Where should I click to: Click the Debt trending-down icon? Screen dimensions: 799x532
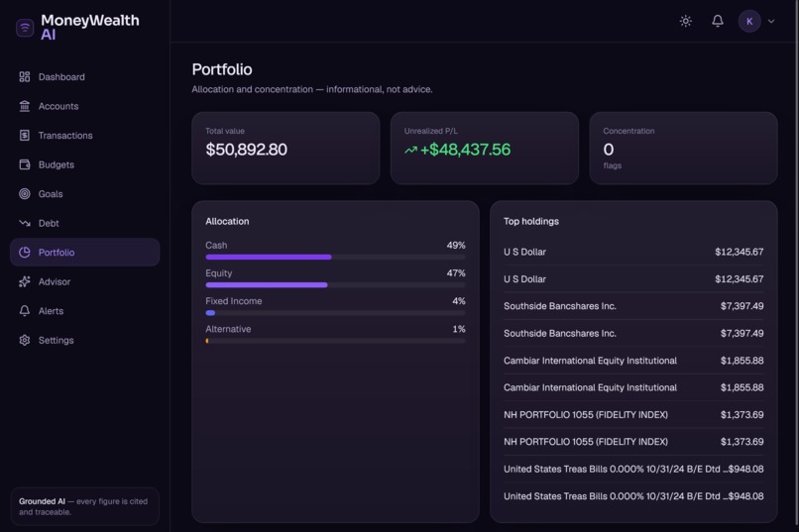pos(25,223)
